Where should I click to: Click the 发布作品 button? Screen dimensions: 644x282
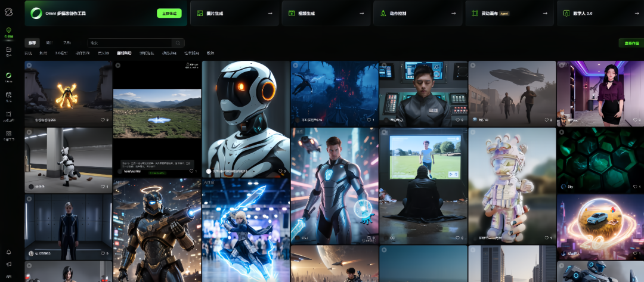coord(630,43)
